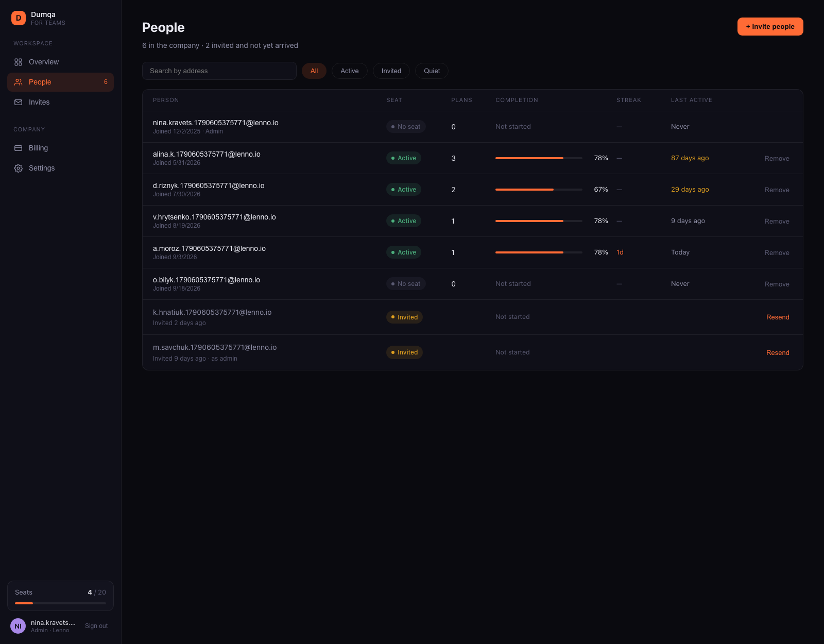Select the a.moroz email address
This screenshot has height=644, width=824.
(x=209, y=248)
